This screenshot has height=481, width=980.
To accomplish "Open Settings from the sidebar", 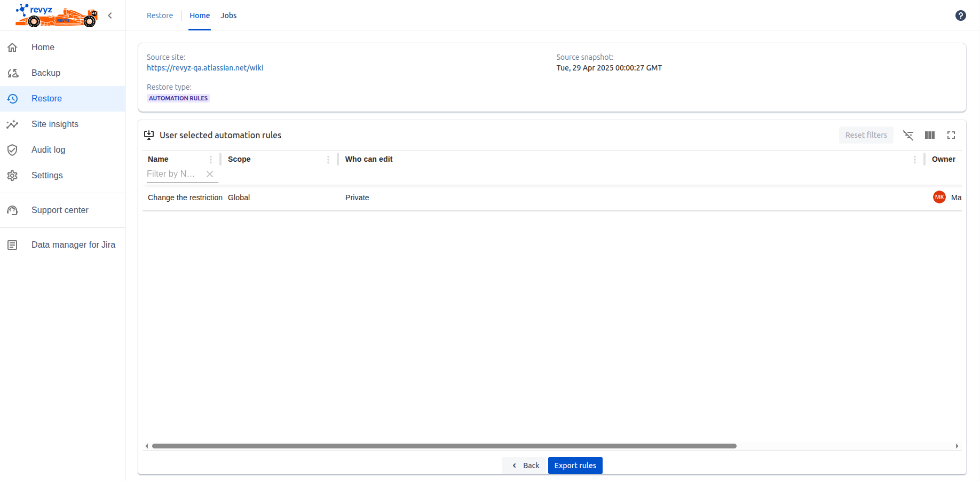I will tap(47, 175).
